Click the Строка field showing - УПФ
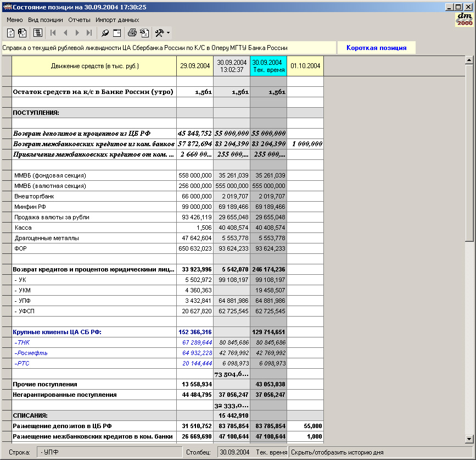 pos(109,452)
